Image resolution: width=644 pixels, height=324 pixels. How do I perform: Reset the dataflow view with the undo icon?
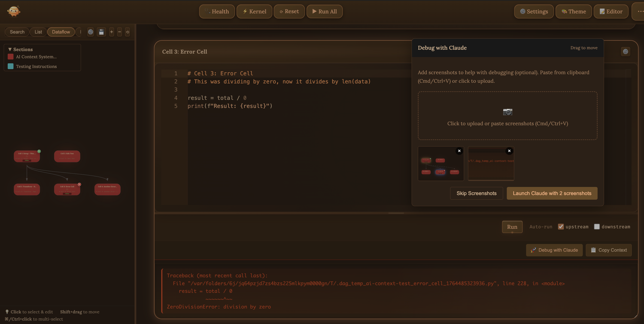tap(128, 32)
